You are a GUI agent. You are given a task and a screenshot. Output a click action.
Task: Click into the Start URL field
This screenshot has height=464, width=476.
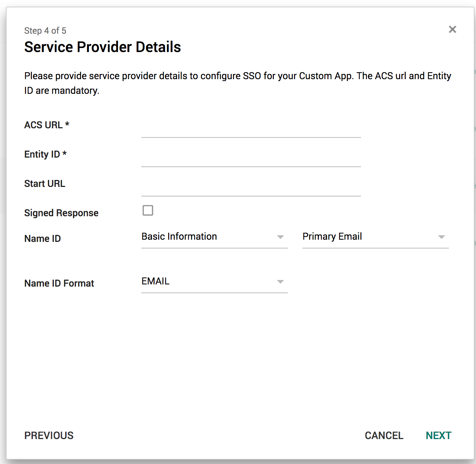pos(251,187)
